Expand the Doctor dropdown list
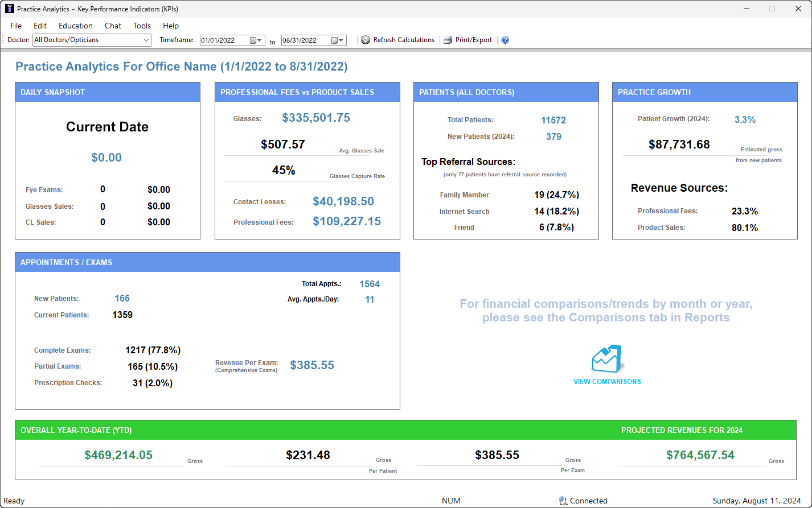812x508 pixels. pyautogui.click(x=146, y=40)
